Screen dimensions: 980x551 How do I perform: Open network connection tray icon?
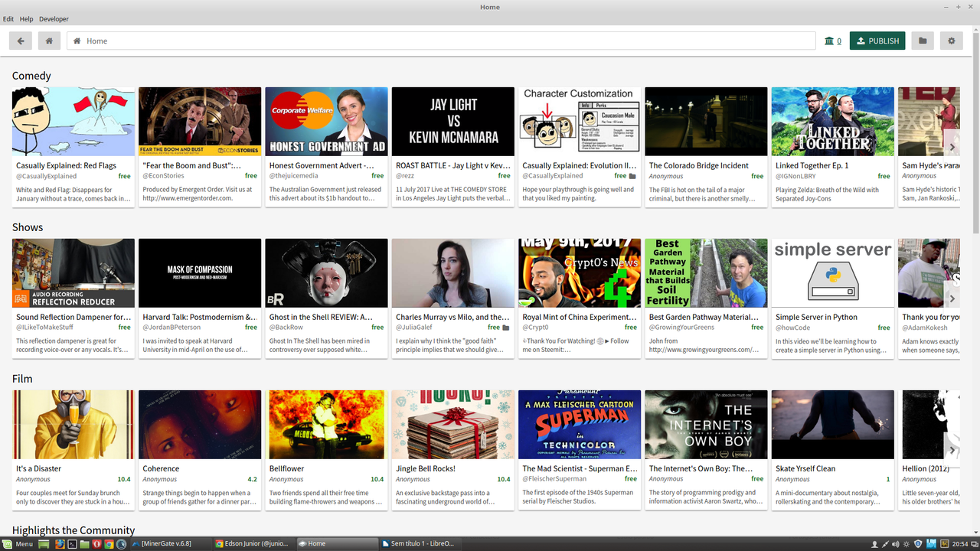coord(885,544)
